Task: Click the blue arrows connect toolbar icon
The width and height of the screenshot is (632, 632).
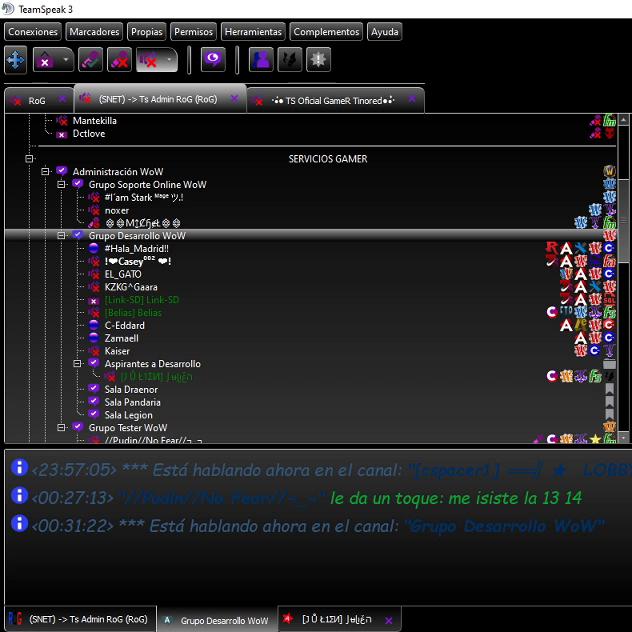Action: click(15, 60)
